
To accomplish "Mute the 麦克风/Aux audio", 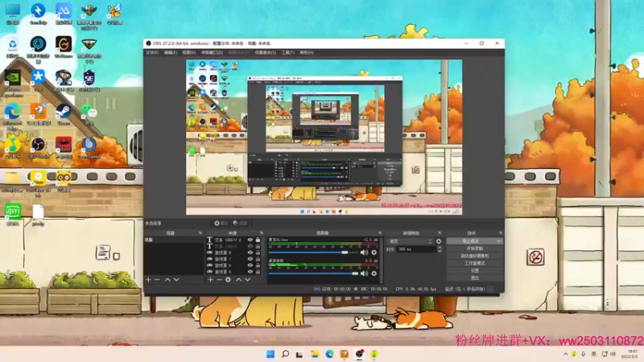I will [x=364, y=253].
